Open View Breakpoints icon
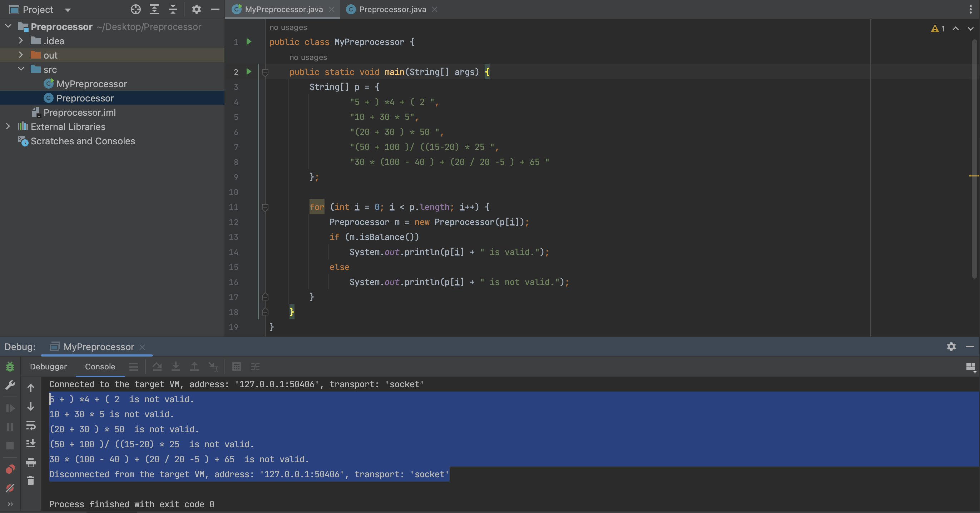Image resolution: width=980 pixels, height=513 pixels. point(10,469)
